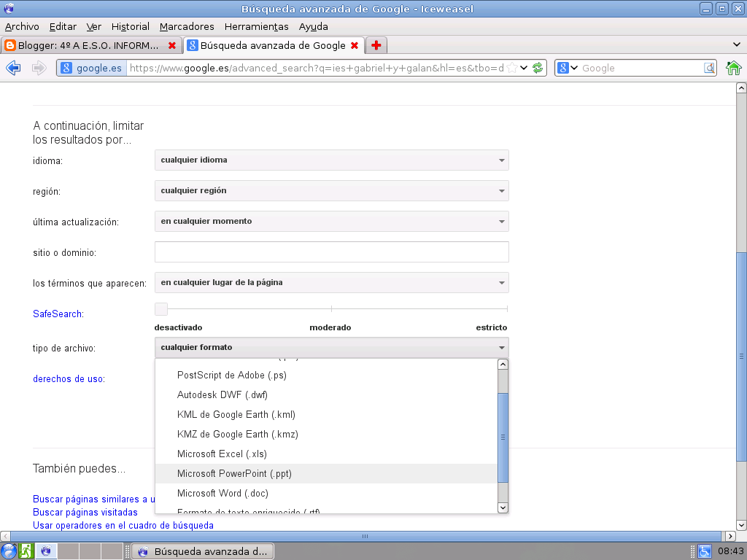Click Buscar páginas visitadas link
The width and height of the screenshot is (747, 560).
[x=85, y=513]
